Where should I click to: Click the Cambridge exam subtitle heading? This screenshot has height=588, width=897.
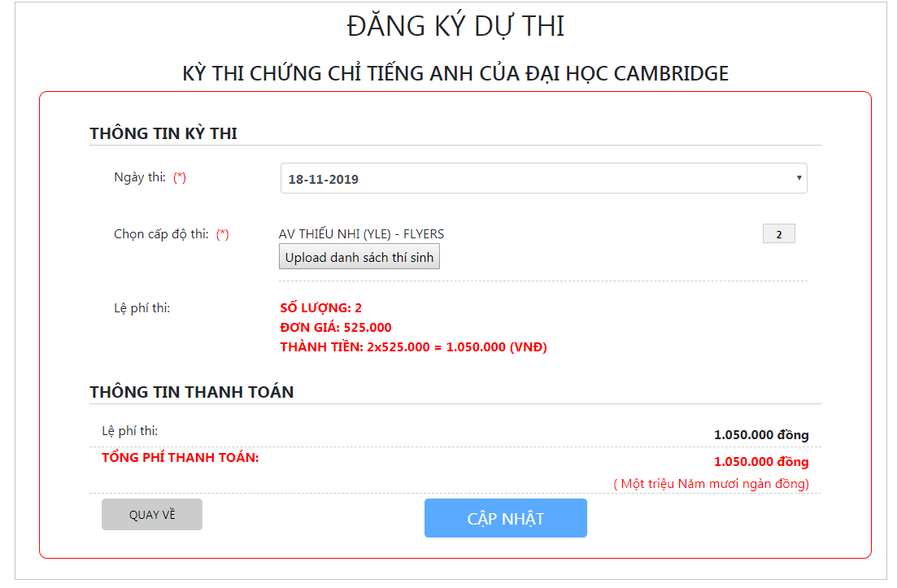[455, 73]
